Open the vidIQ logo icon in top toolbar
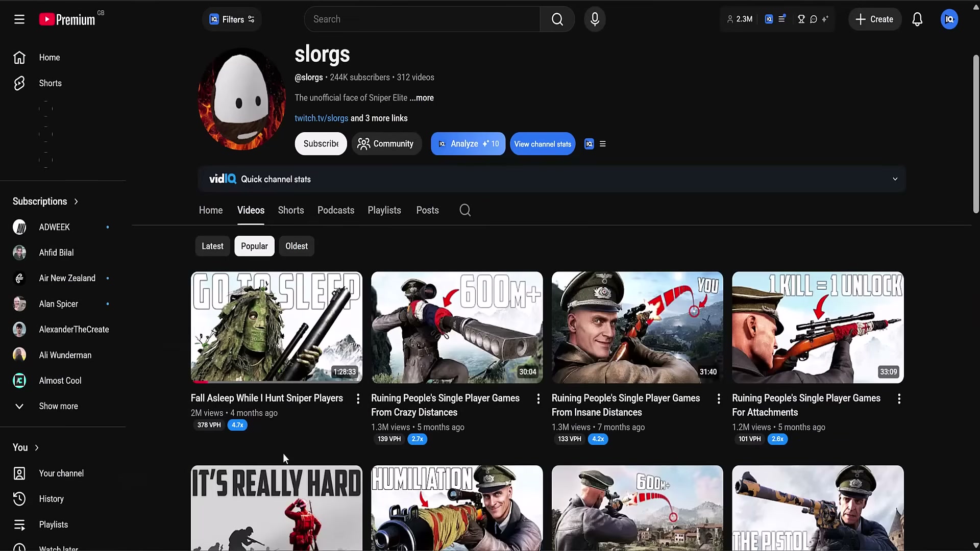Image resolution: width=980 pixels, height=551 pixels. click(769, 19)
